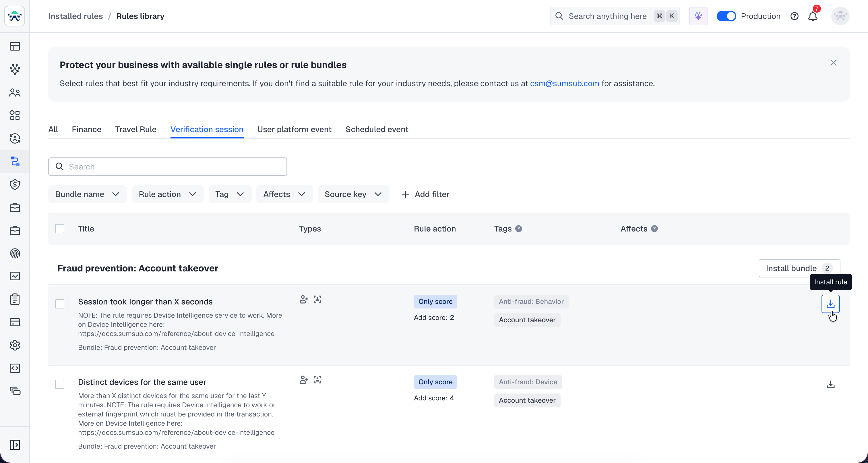Click install icon for Distinct devices rule
The height and width of the screenshot is (463, 868).
[830, 384]
